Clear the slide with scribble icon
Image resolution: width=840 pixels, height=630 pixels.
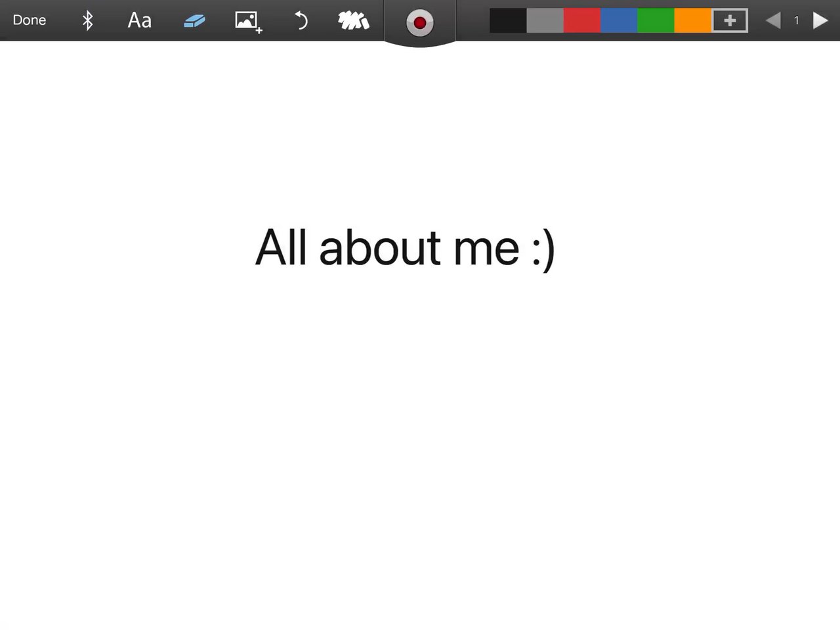pyautogui.click(x=353, y=21)
